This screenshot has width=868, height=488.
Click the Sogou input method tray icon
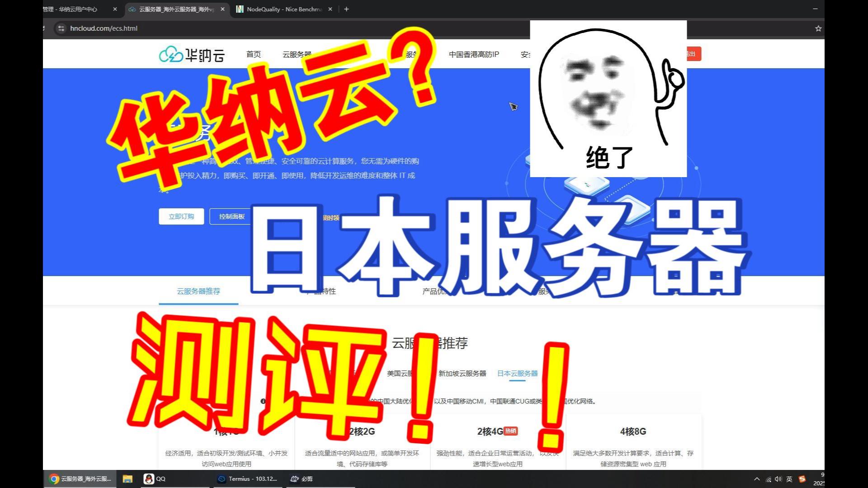tap(802, 479)
